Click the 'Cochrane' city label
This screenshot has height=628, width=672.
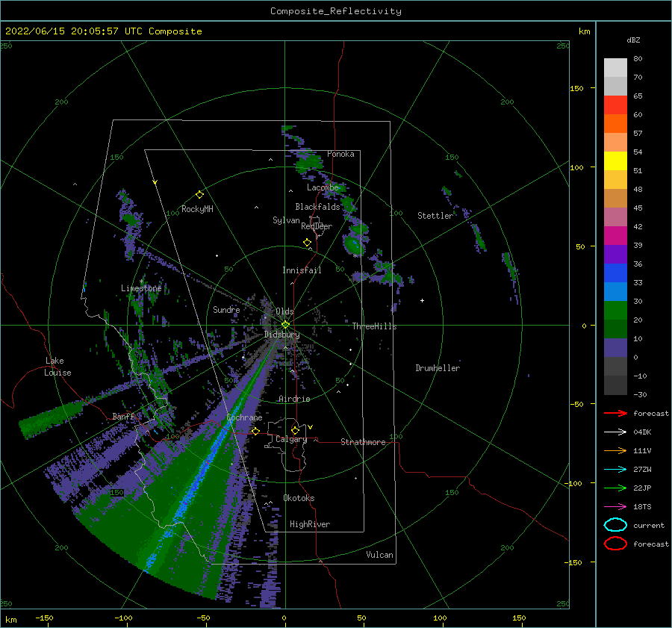click(244, 417)
